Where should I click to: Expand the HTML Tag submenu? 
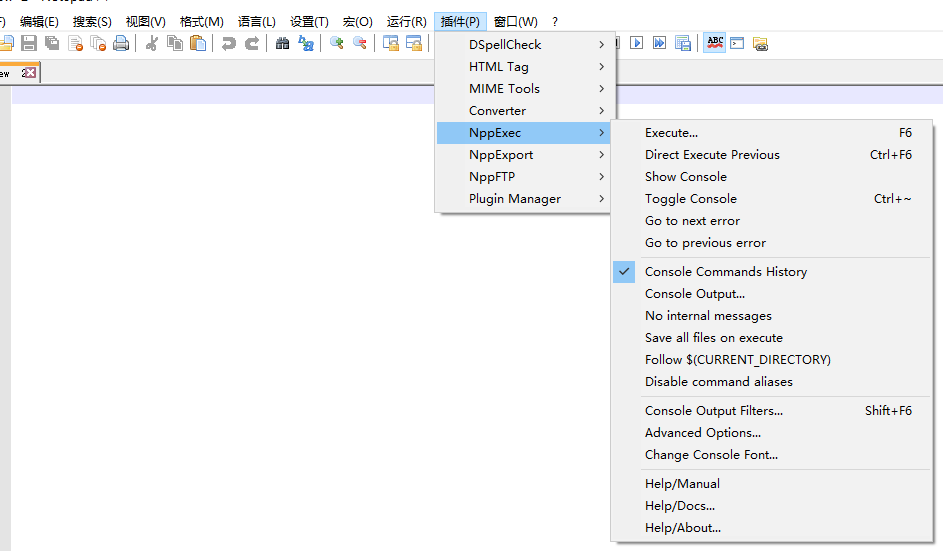(x=523, y=67)
